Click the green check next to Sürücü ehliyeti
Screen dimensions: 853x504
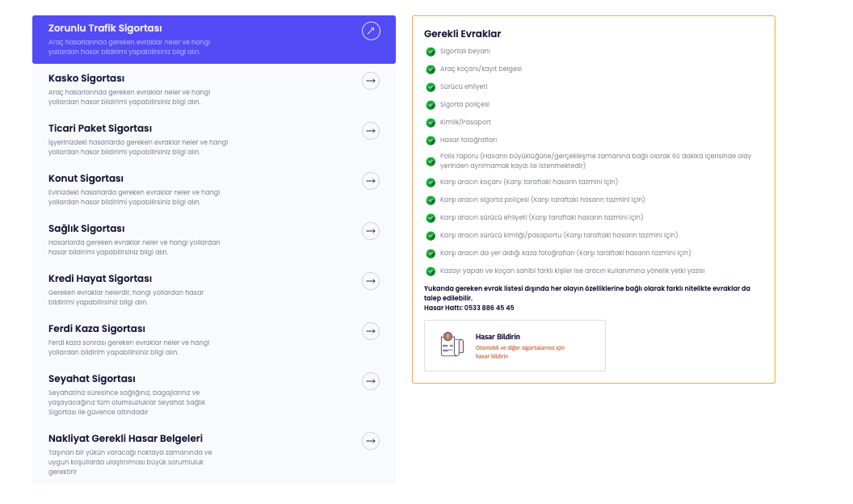tap(431, 87)
